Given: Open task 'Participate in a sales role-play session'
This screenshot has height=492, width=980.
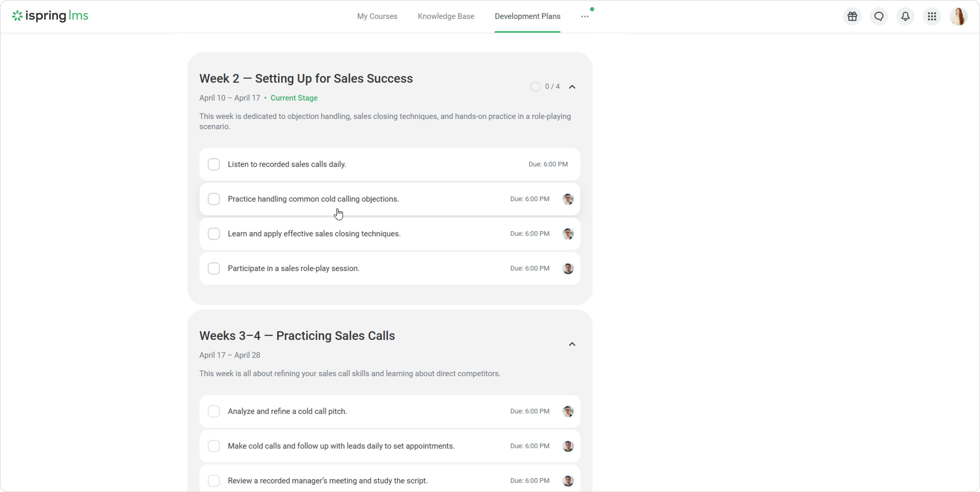Looking at the screenshot, I should click(x=293, y=268).
